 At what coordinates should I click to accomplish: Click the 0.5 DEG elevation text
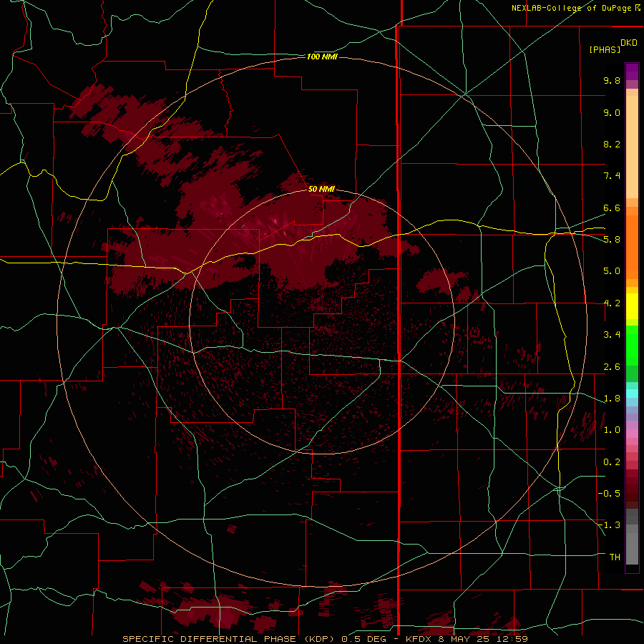pyautogui.click(x=364, y=639)
